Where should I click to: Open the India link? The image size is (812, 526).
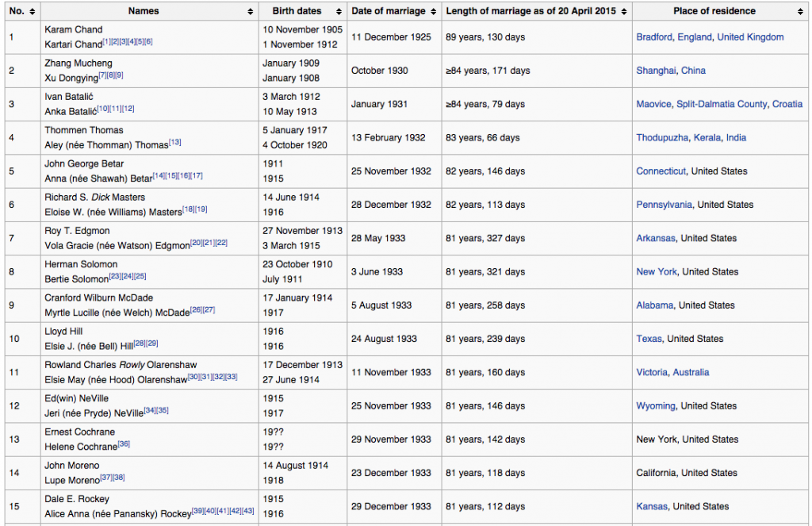736,138
